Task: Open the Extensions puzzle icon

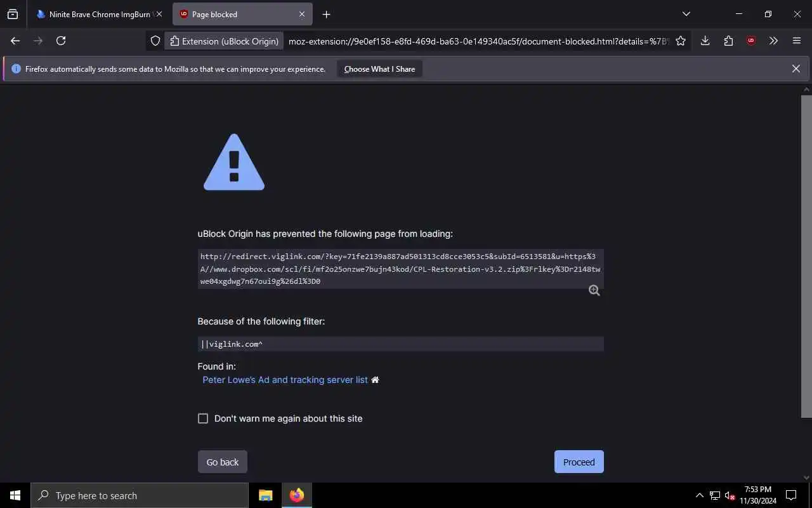Action: (728, 41)
